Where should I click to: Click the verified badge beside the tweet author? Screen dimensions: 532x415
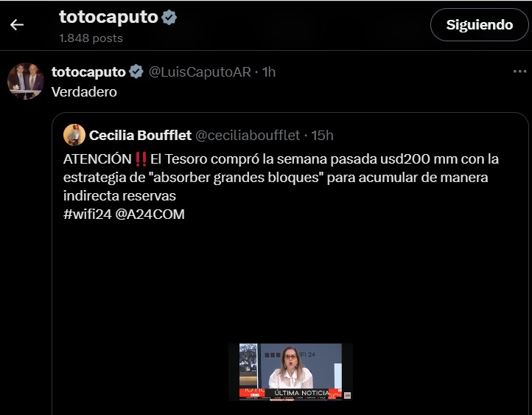click(136, 72)
